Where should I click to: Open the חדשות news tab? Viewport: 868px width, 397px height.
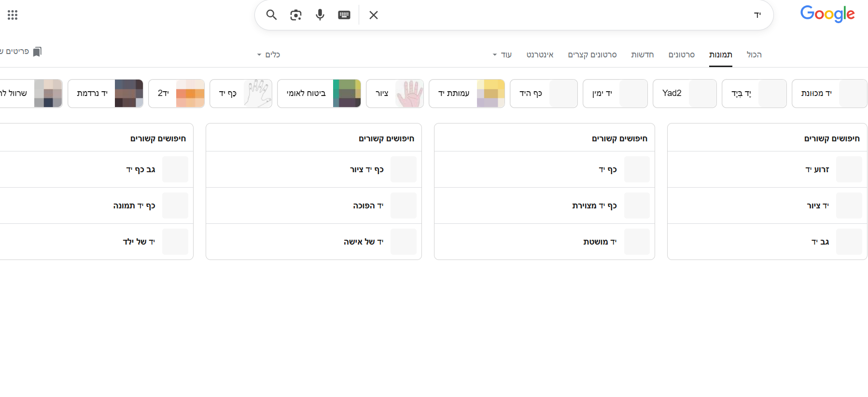[x=642, y=55]
